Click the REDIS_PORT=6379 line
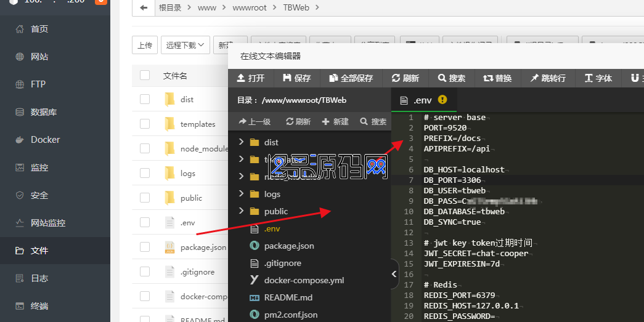644x322 pixels. click(x=460, y=296)
